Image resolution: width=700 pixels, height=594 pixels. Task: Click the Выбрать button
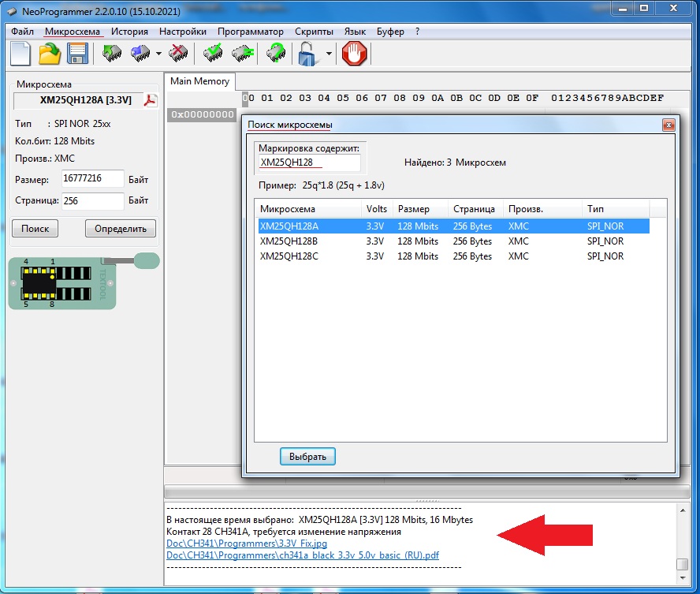(x=307, y=456)
